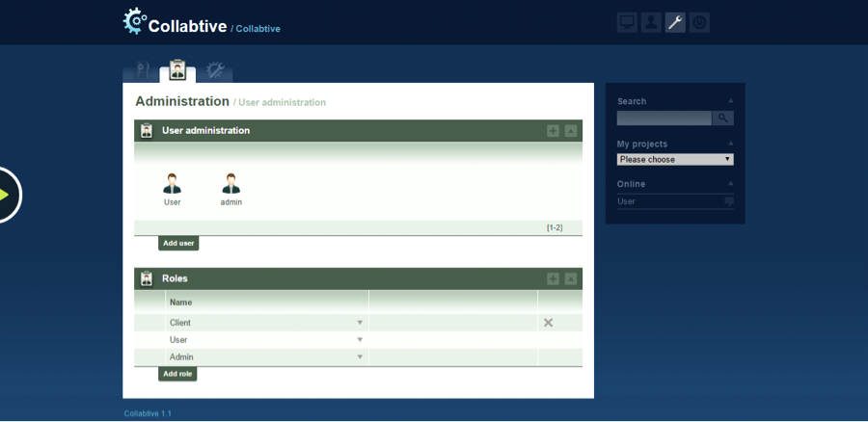Image resolution: width=868 pixels, height=422 pixels.
Task: Click the magnifier search button
Action: pos(723,118)
